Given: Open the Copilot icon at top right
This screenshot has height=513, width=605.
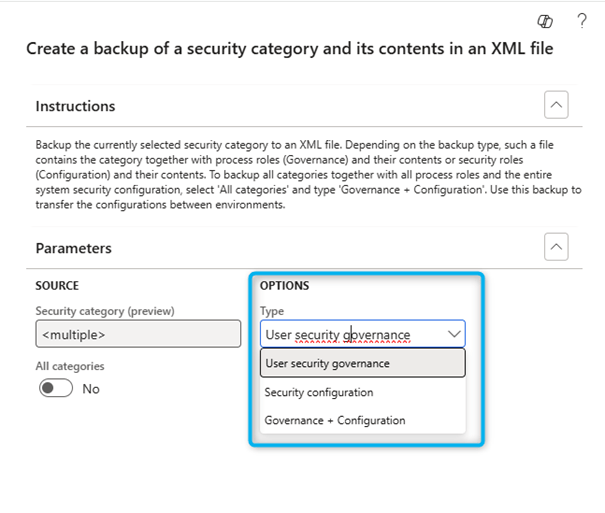Looking at the screenshot, I should [545, 21].
